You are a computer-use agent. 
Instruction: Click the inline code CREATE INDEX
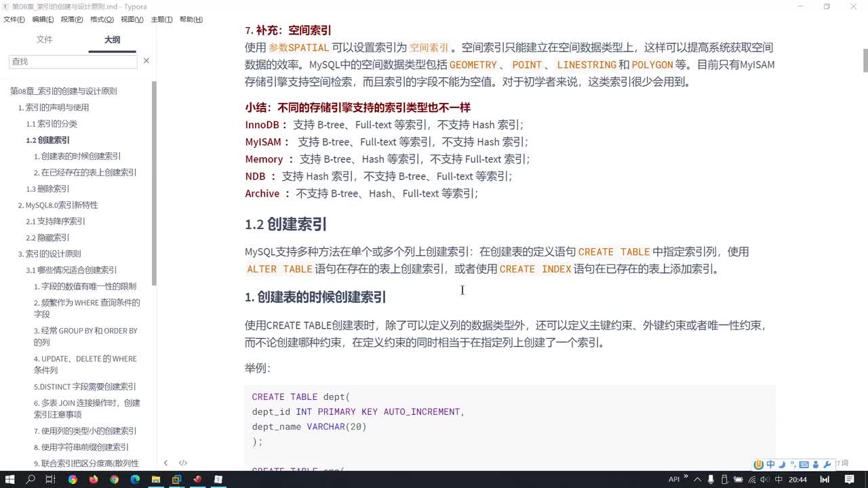point(536,269)
